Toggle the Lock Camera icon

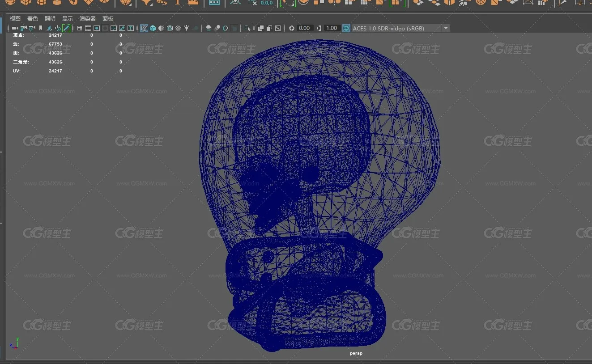(x=24, y=28)
